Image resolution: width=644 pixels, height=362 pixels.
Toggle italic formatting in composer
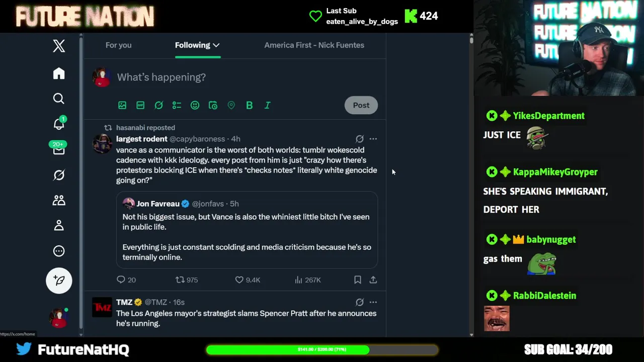[267, 105]
